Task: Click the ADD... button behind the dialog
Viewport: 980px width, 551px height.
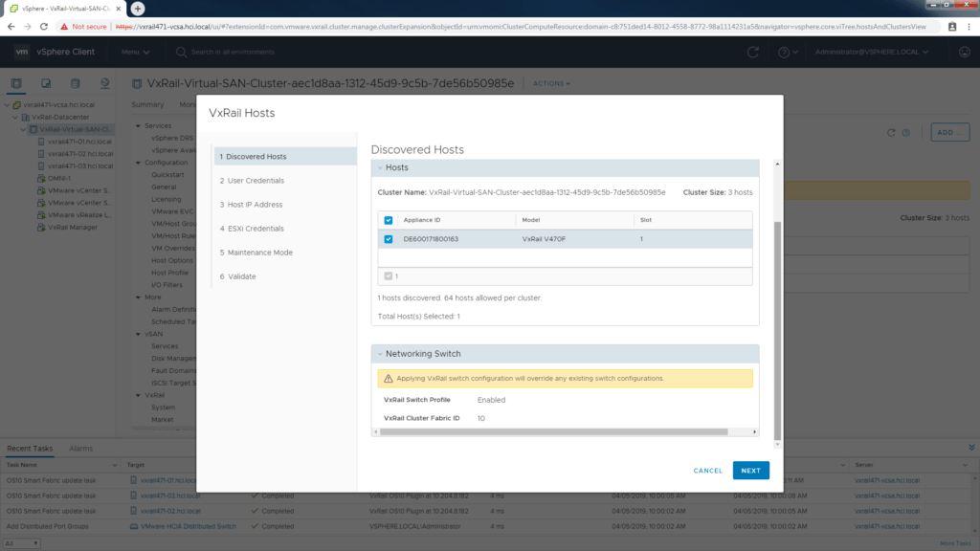Action: (950, 132)
